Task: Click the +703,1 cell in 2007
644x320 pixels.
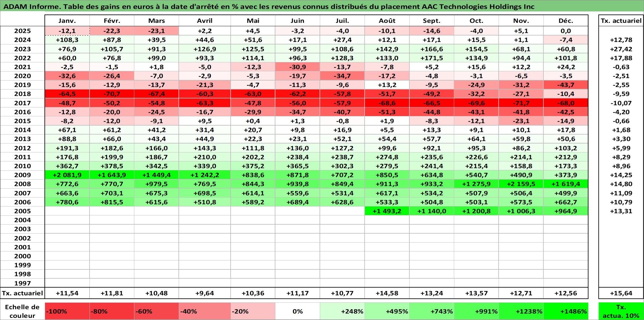Action: point(112,193)
